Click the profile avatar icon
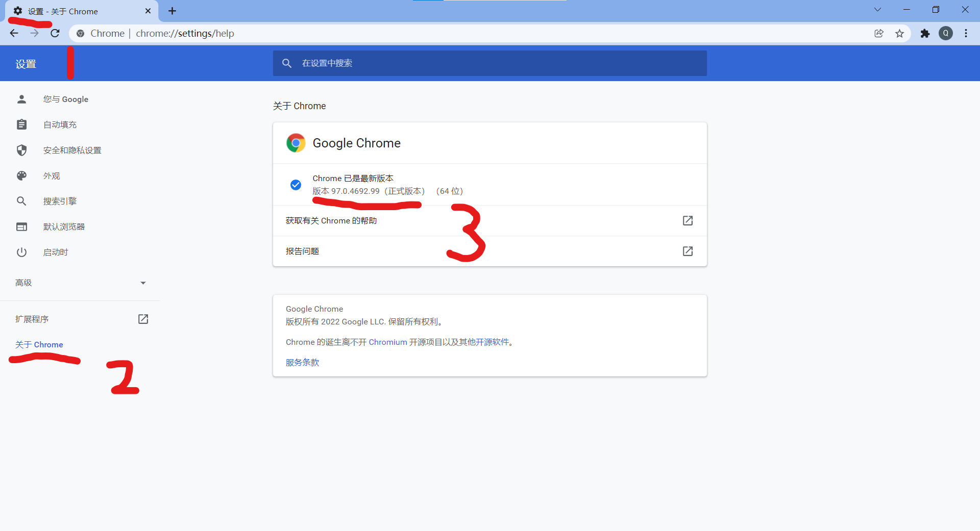Viewport: 980px width, 531px height. (x=946, y=33)
